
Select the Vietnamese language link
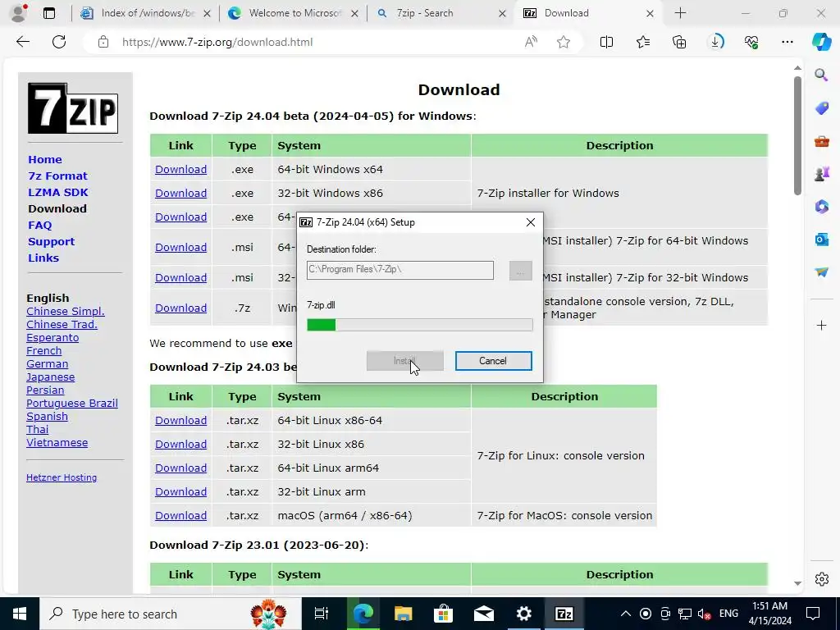(x=57, y=442)
